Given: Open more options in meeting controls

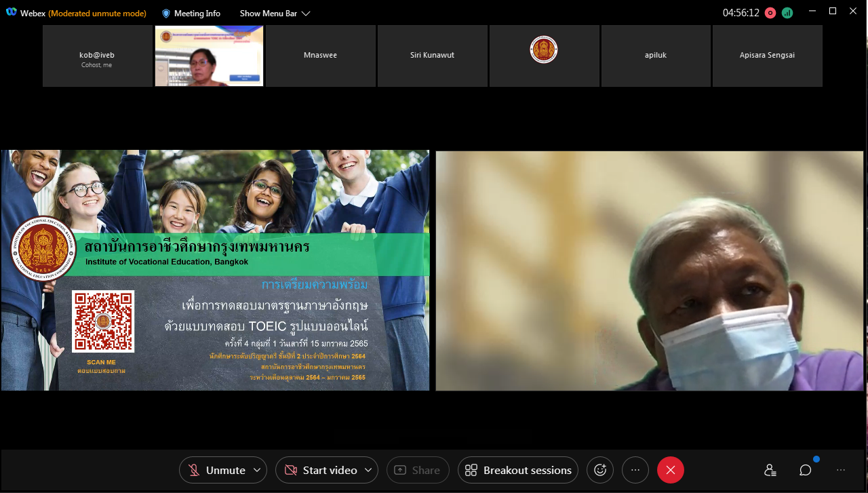Looking at the screenshot, I should click(635, 470).
